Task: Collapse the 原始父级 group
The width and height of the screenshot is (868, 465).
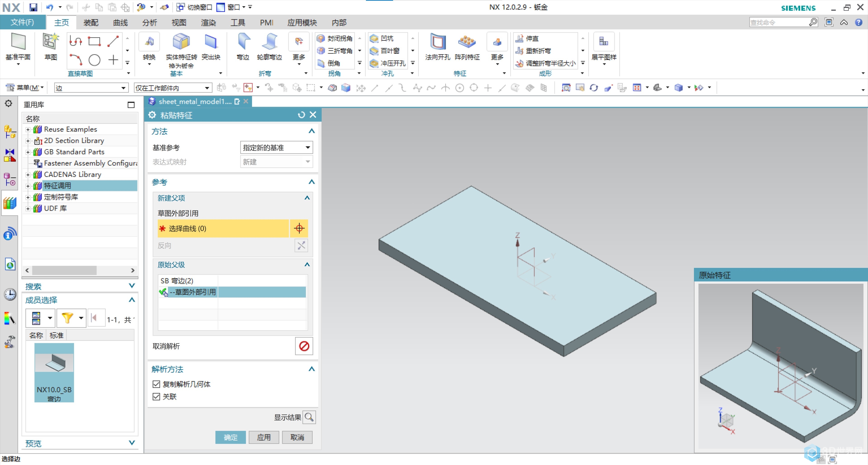Action: click(x=307, y=264)
